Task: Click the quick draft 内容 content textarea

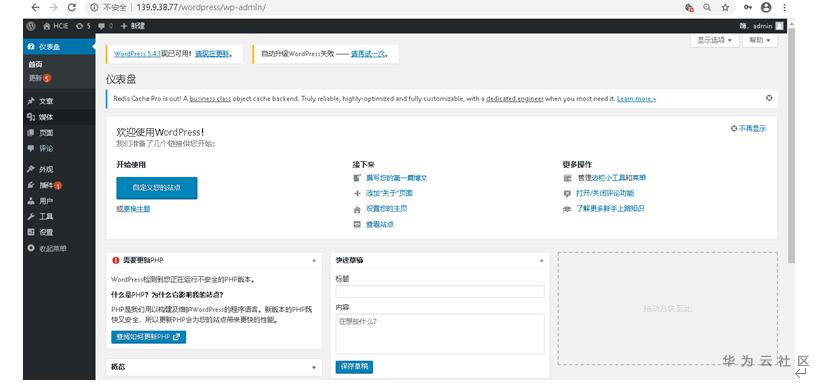Action: (x=440, y=334)
